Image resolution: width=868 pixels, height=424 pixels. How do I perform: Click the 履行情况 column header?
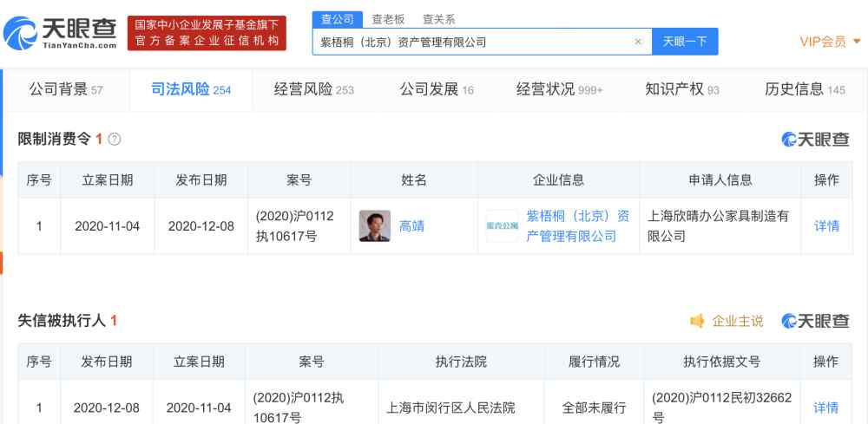click(x=594, y=362)
